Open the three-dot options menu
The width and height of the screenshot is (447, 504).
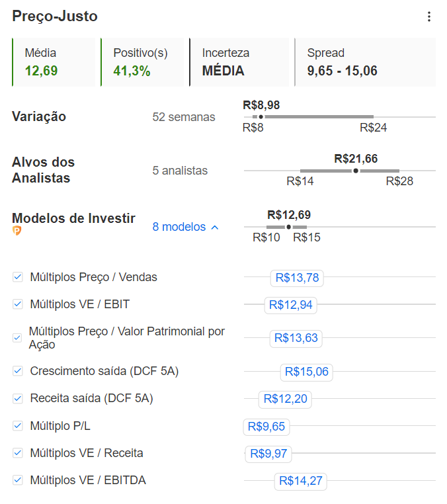click(x=429, y=17)
